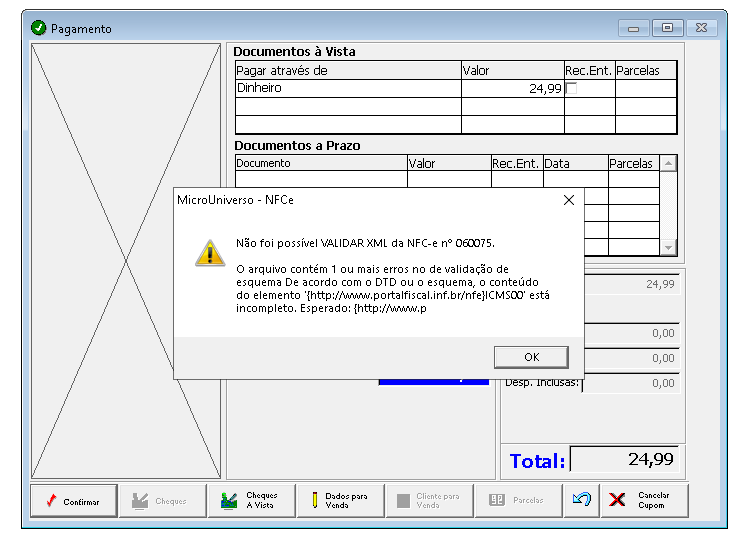Click OK in the NFCe error dialog
741x543 pixels.
(531, 357)
